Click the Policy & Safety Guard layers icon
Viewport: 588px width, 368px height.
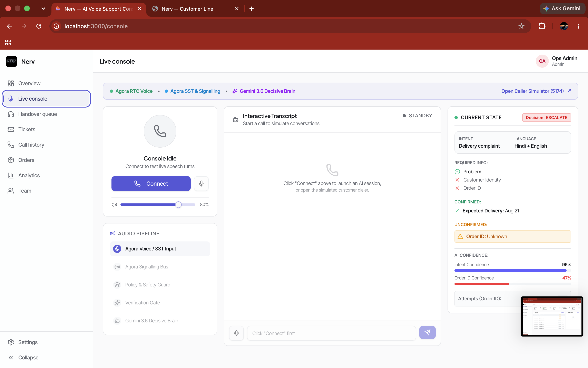point(117,285)
